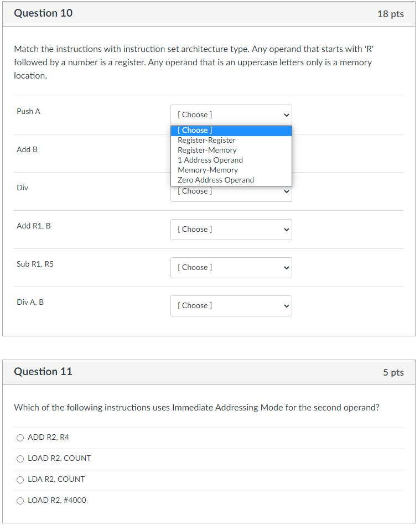Click the chevron on the Div A, B selector
The image size is (420, 525).
point(286,305)
